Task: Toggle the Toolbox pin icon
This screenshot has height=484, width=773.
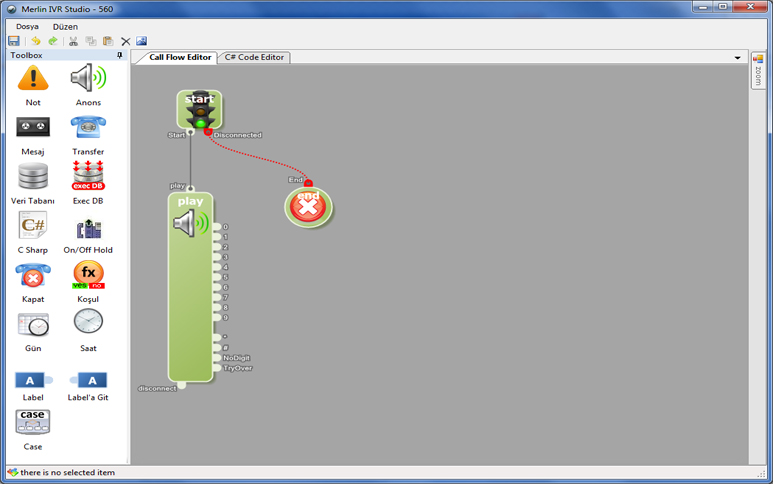Action: click(120, 55)
